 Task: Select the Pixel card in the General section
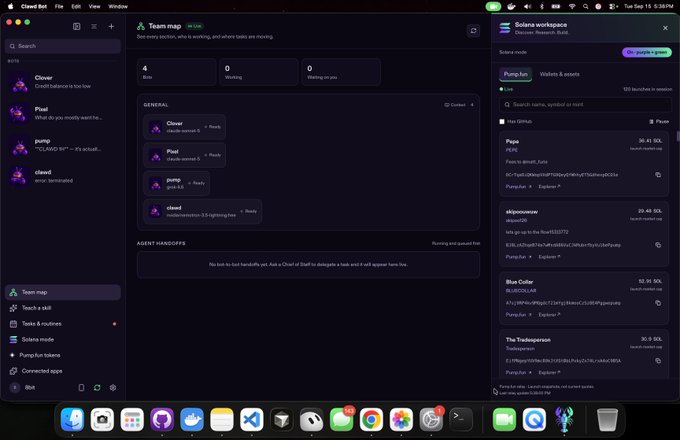[184, 155]
